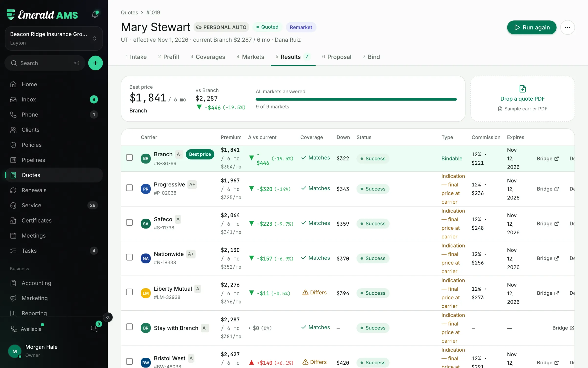Open the more options ellipsis menu
The height and width of the screenshot is (368, 588).
[x=567, y=27]
